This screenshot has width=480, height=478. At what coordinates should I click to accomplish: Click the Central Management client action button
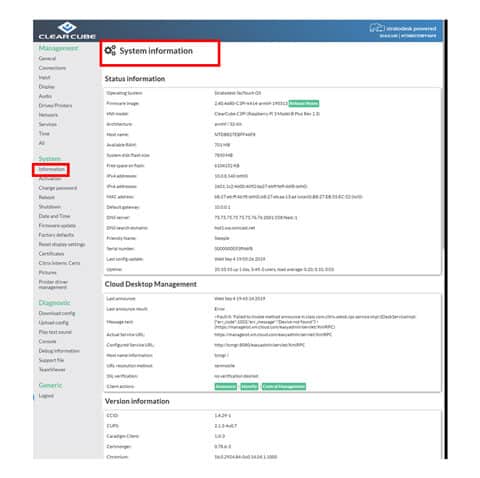[x=284, y=386]
